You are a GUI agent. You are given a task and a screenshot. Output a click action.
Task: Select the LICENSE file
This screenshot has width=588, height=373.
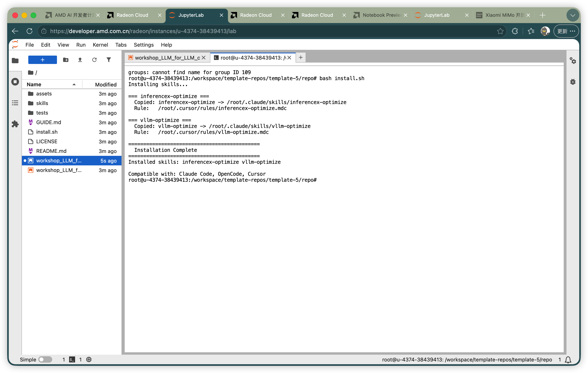pos(72,141)
